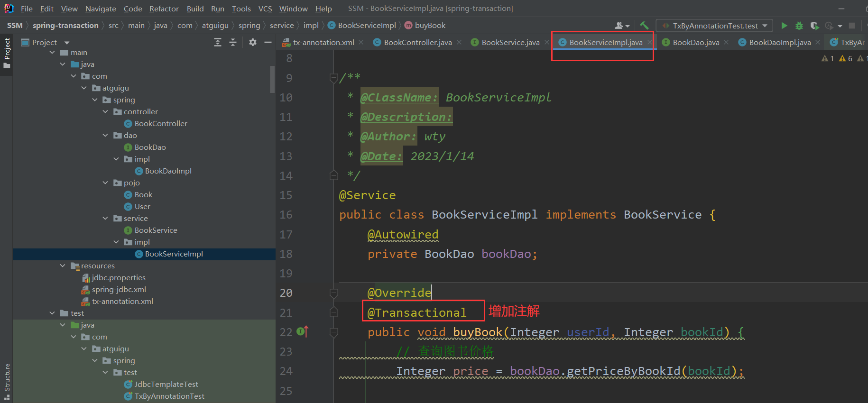Collapse the resources folder

click(x=63, y=266)
